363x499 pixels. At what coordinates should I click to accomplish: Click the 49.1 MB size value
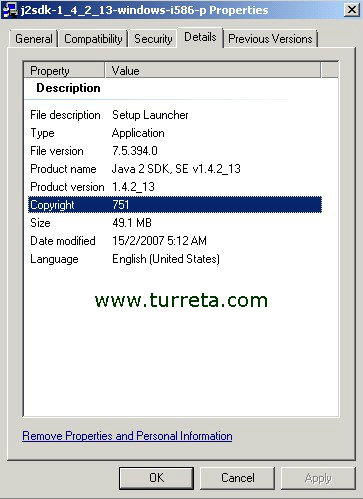(132, 223)
